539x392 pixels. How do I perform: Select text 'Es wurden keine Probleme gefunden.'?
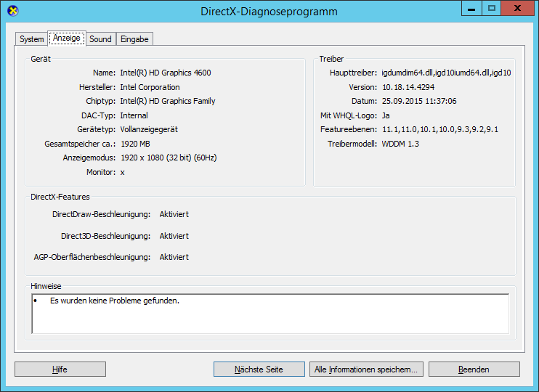(115, 301)
